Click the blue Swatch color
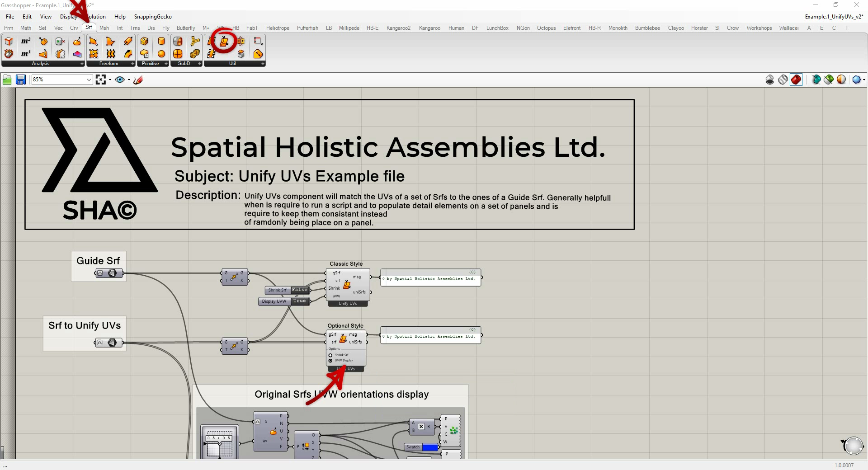Screen dimensions: 868x470 430,447
